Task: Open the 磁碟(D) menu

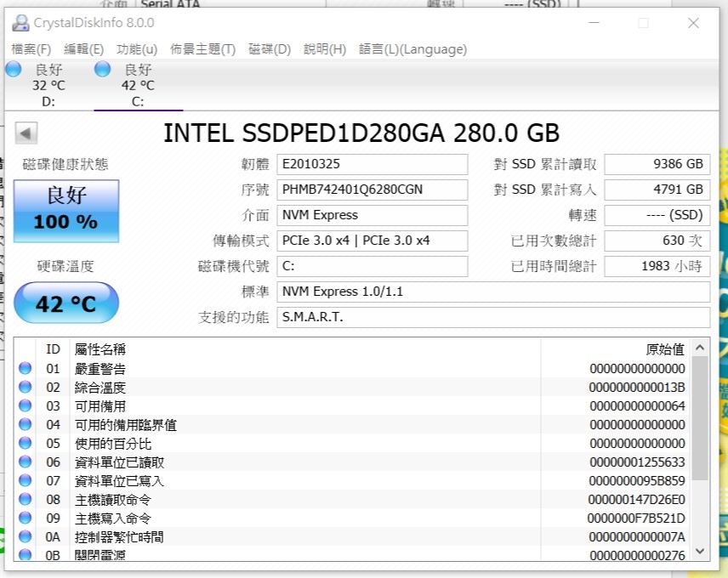Action: coord(270,49)
